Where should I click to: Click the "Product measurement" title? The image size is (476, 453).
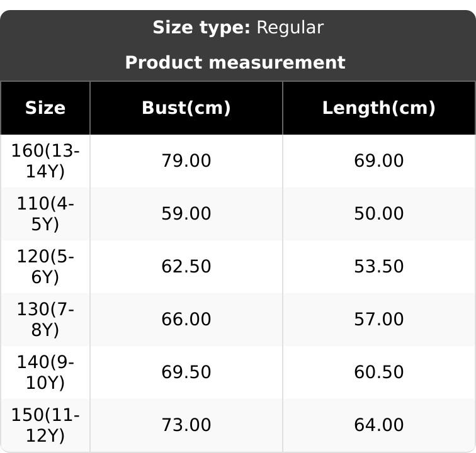click(235, 63)
